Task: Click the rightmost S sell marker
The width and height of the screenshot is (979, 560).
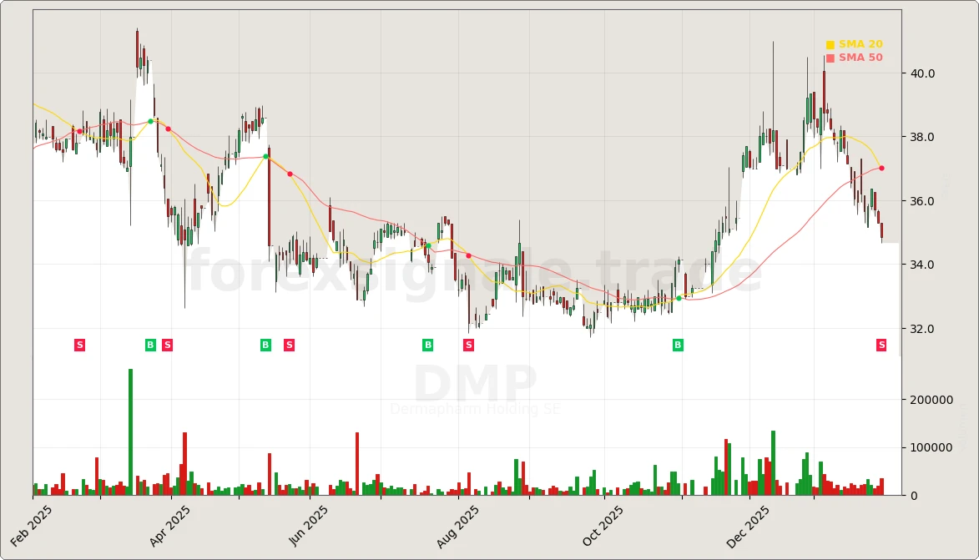Action: [x=881, y=344]
